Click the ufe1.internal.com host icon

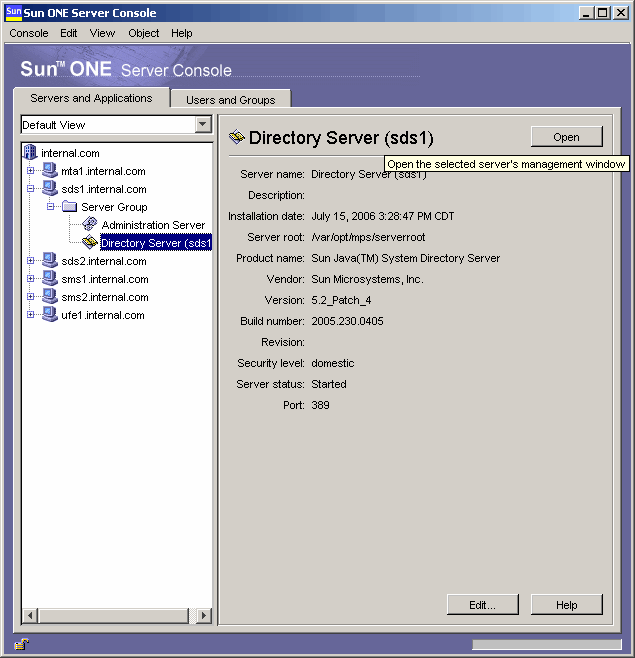pos(50,315)
